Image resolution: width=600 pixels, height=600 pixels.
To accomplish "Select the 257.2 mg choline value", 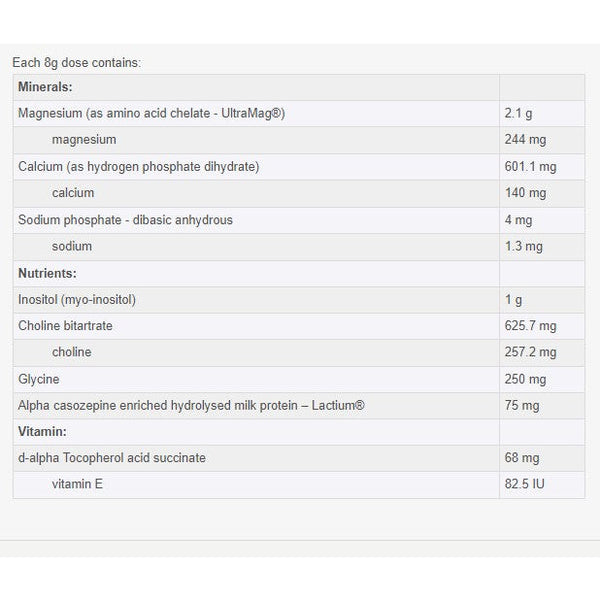I will [x=528, y=352].
